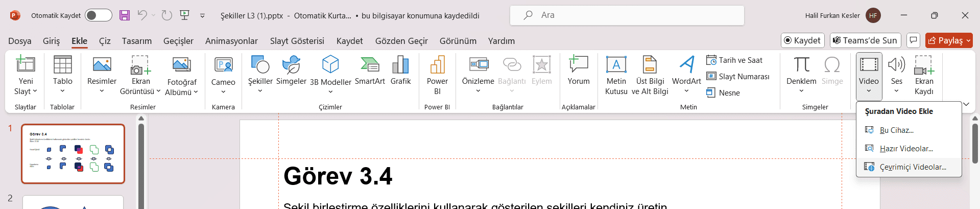The width and height of the screenshot is (980, 209).
Task: Insert a Grafik chart
Action: click(400, 72)
